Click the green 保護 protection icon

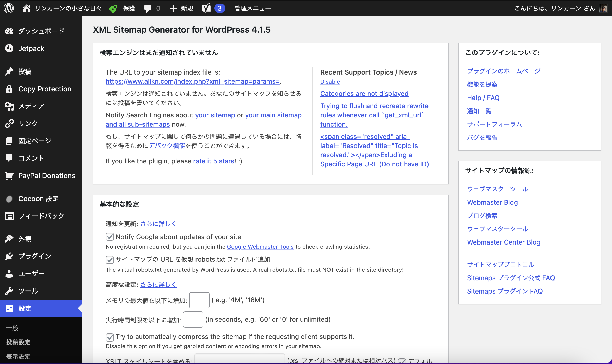tap(113, 8)
